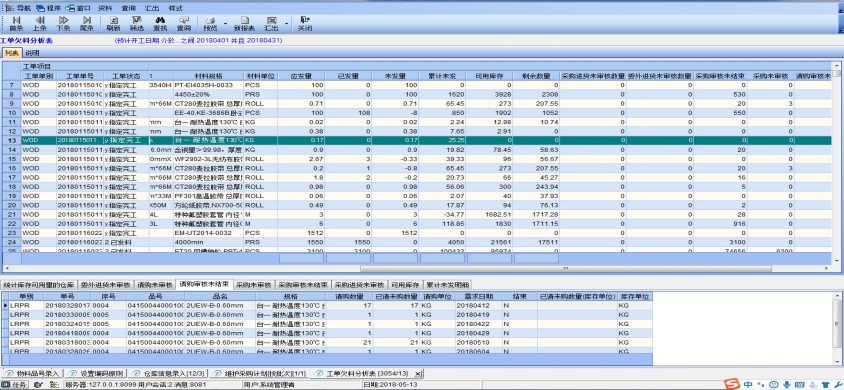Expand the 预览 preview dropdown arrow

[x=225, y=24]
